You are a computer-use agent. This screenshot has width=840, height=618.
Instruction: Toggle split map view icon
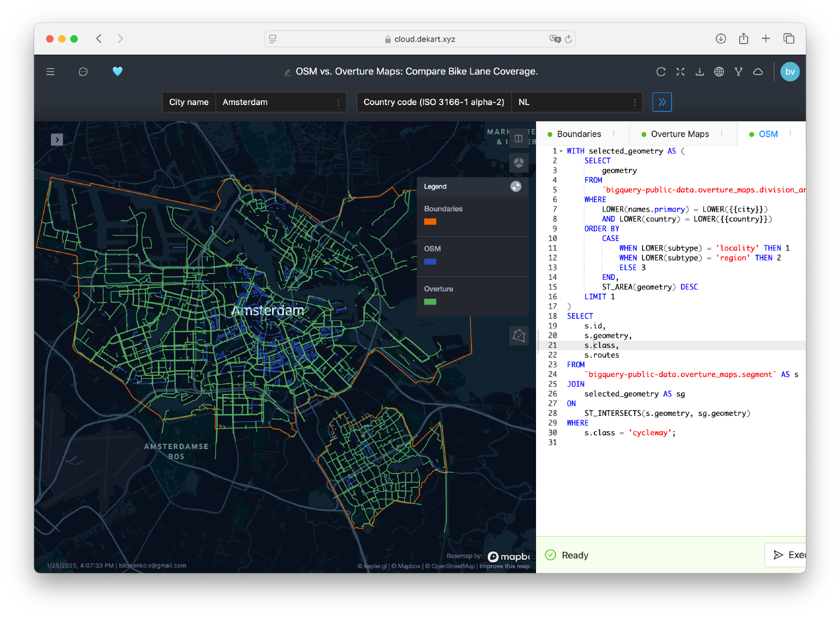519,139
